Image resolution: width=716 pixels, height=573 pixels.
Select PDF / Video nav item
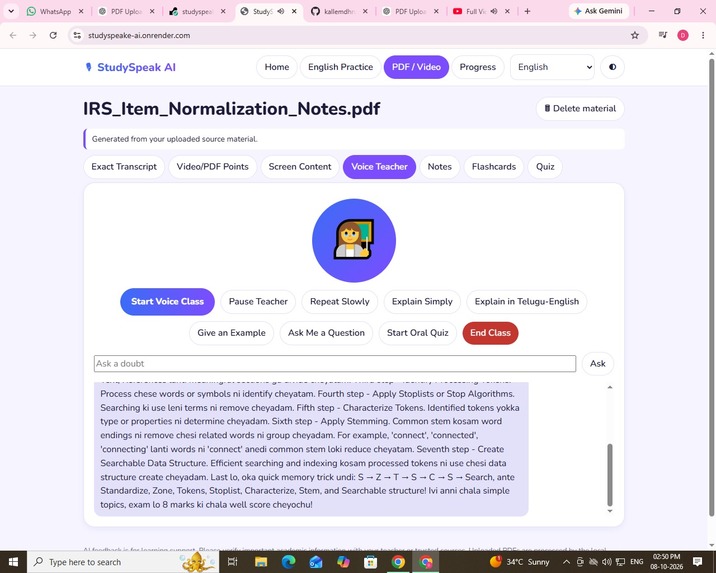pyautogui.click(x=416, y=67)
